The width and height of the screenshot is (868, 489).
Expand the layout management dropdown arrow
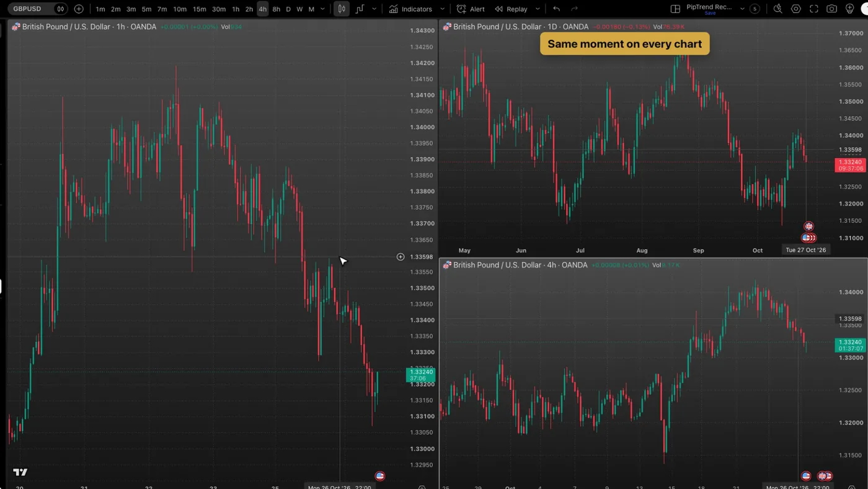[742, 9]
